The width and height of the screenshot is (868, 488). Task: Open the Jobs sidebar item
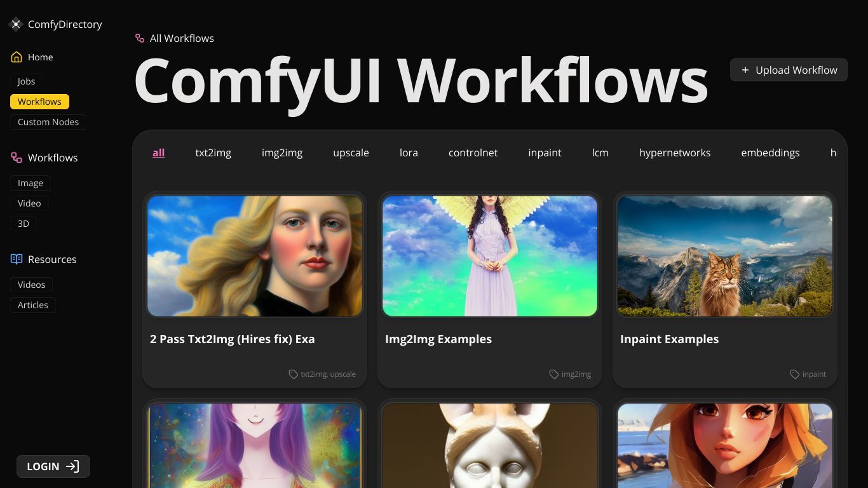pos(26,81)
